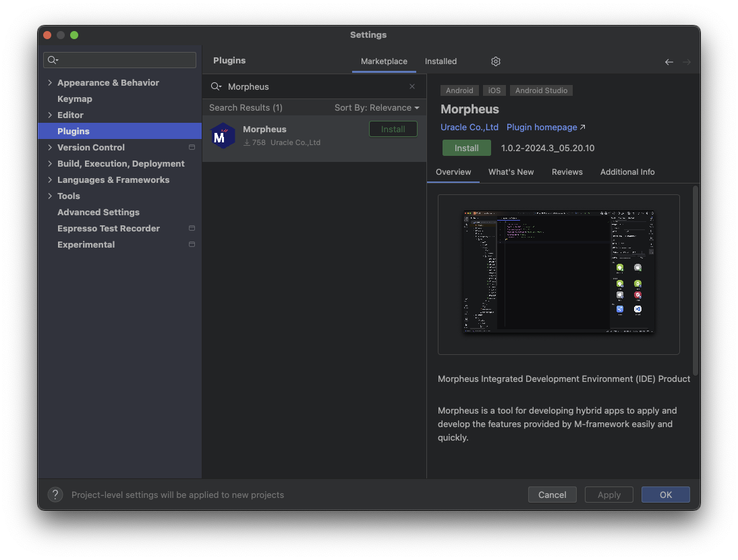This screenshot has width=738, height=560.
Task: Clear the Morpheus search query
Action: tap(411, 86)
